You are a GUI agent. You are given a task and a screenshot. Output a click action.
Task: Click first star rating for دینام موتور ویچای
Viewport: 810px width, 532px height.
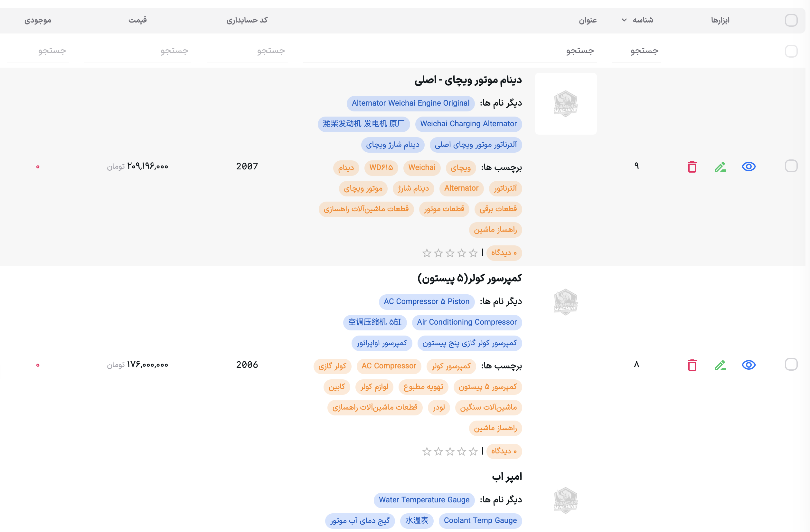coord(473,253)
